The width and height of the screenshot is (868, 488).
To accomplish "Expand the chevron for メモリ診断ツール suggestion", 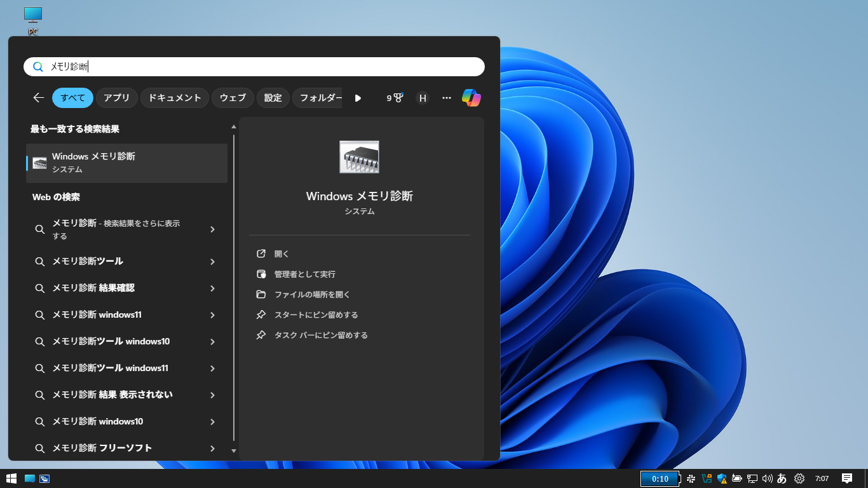I will (x=212, y=262).
